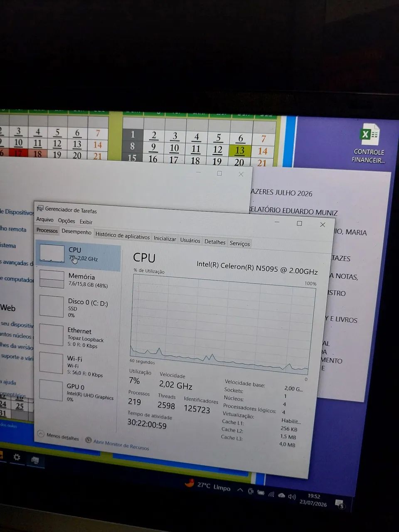The width and height of the screenshot is (399, 532).
Task: Click the Identificadores count 125723
Action: pyautogui.click(x=197, y=409)
